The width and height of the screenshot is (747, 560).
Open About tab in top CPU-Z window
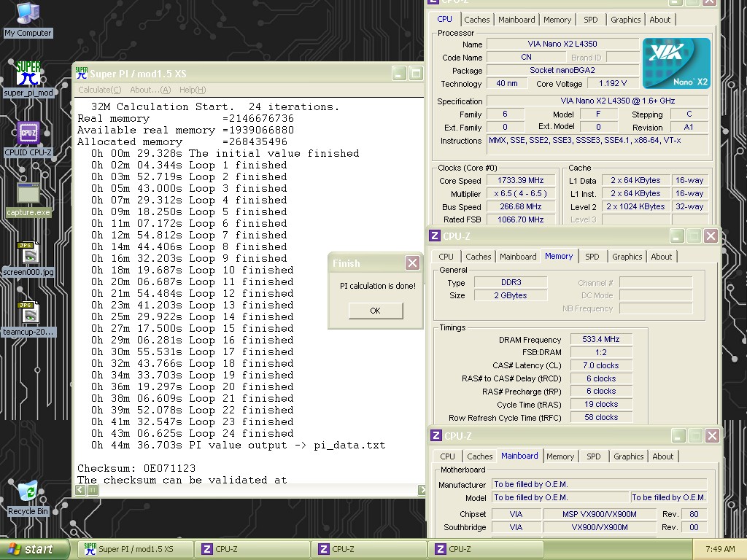coord(659,20)
